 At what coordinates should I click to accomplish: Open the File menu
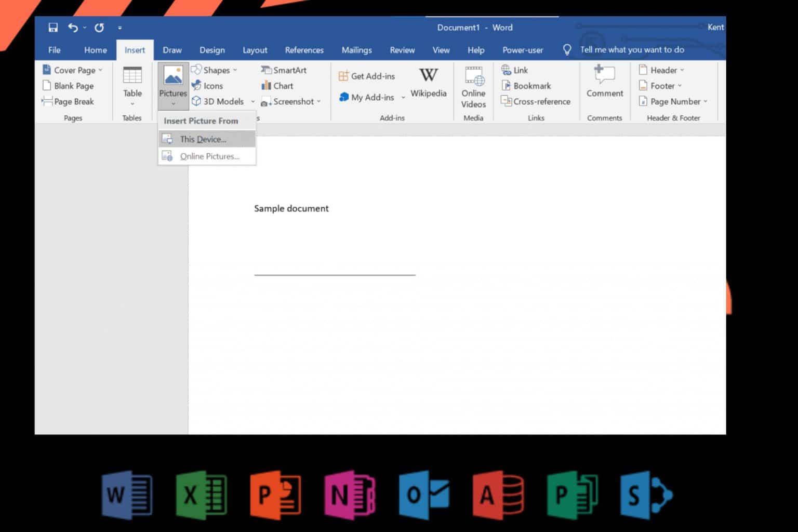pyautogui.click(x=54, y=50)
